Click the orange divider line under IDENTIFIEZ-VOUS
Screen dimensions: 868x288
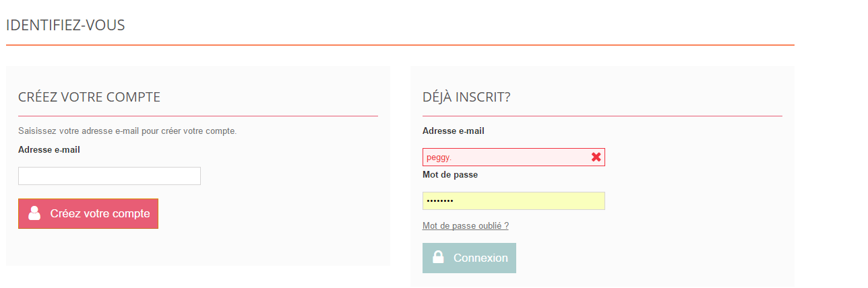(400, 45)
